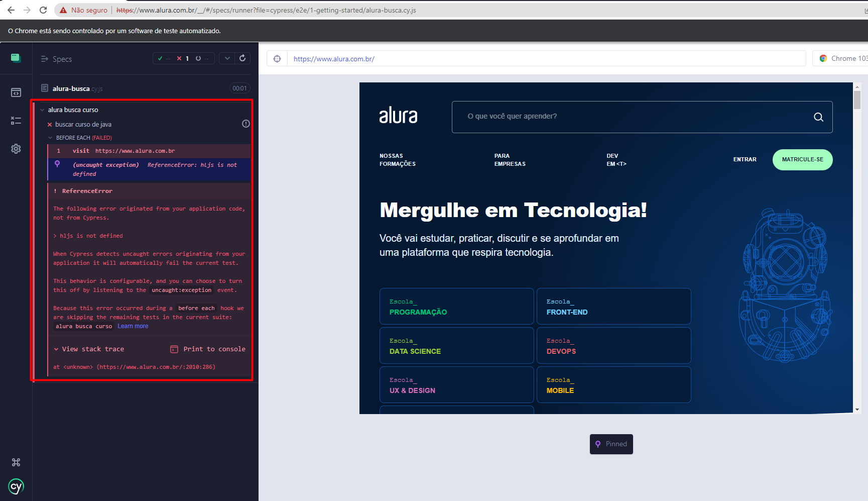Collapse View stack trace
Image resolution: width=868 pixels, height=501 pixels.
coord(89,349)
